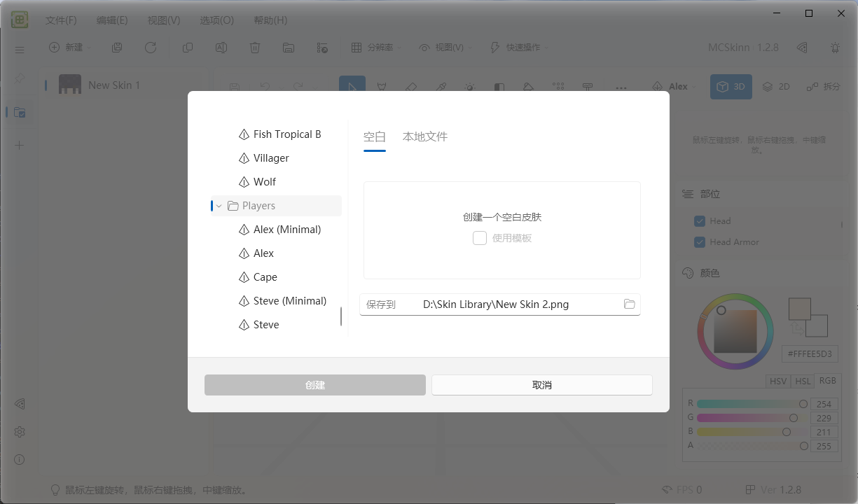Open the 编辑(E) menu
Screen dimensions: 858x504
pyautogui.click(x=112, y=20)
